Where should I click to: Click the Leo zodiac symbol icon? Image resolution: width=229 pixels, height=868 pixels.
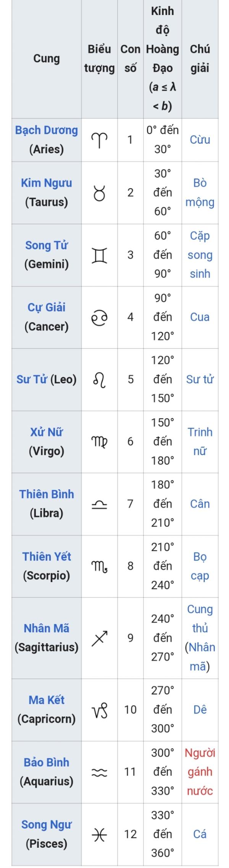pyautogui.click(x=99, y=380)
